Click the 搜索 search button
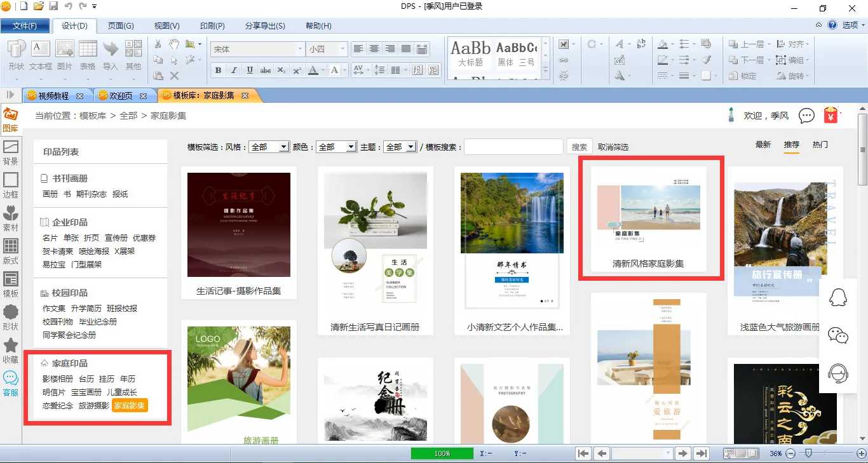The width and height of the screenshot is (868, 463). coord(579,147)
